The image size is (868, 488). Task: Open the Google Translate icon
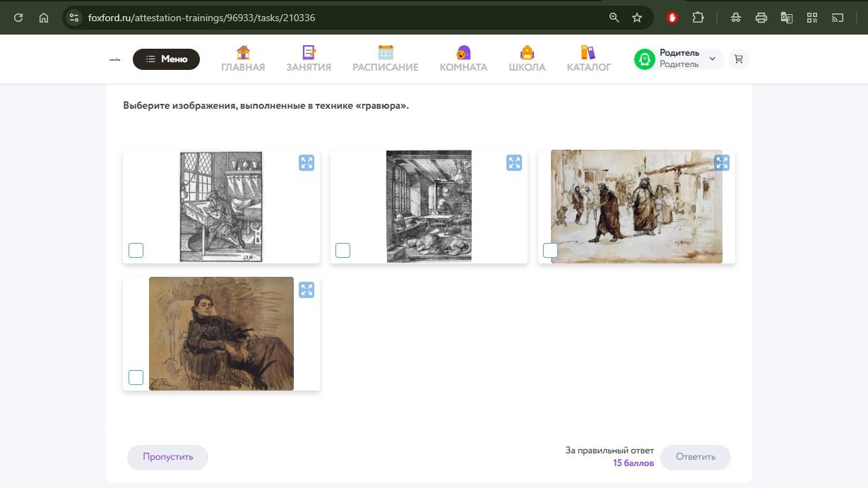(x=787, y=18)
